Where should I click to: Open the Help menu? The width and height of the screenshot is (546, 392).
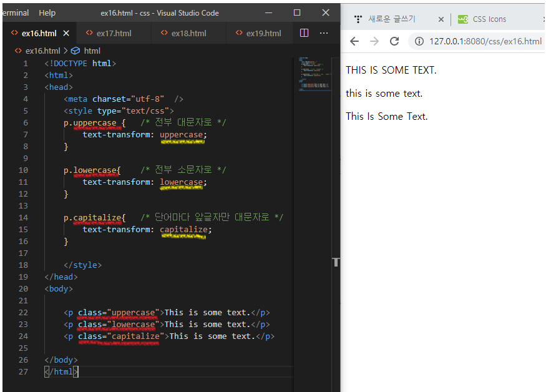(x=47, y=13)
